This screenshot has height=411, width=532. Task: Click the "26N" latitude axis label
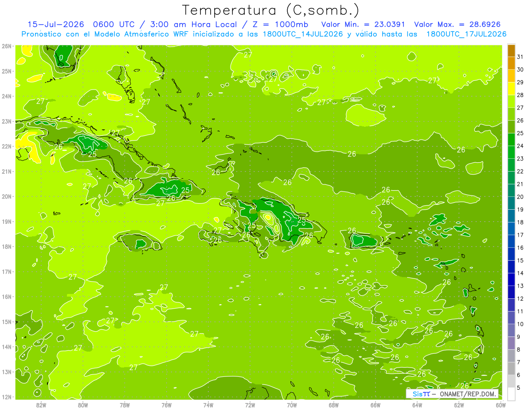tap(7, 46)
